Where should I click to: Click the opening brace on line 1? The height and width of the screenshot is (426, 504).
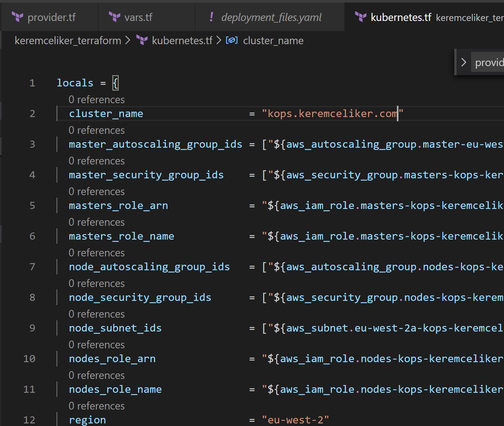pos(115,83)
